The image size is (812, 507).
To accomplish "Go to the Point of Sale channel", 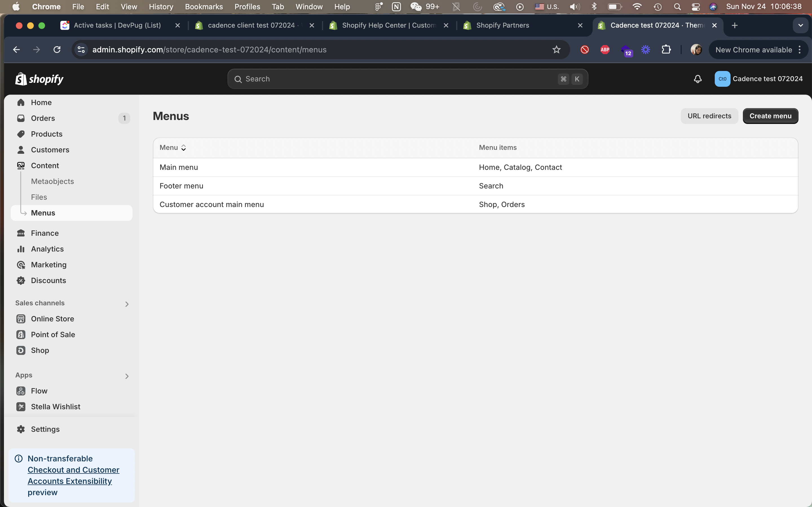I will point(53,334).
